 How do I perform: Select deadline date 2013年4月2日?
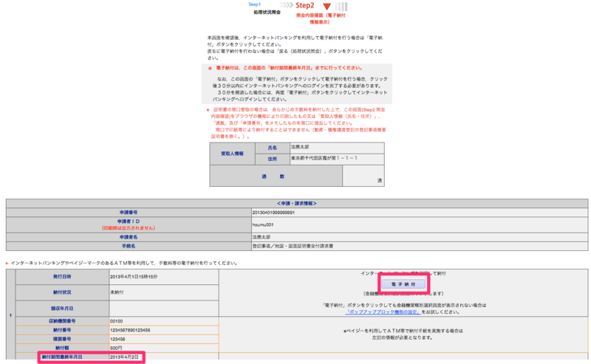tap(124, 357)
